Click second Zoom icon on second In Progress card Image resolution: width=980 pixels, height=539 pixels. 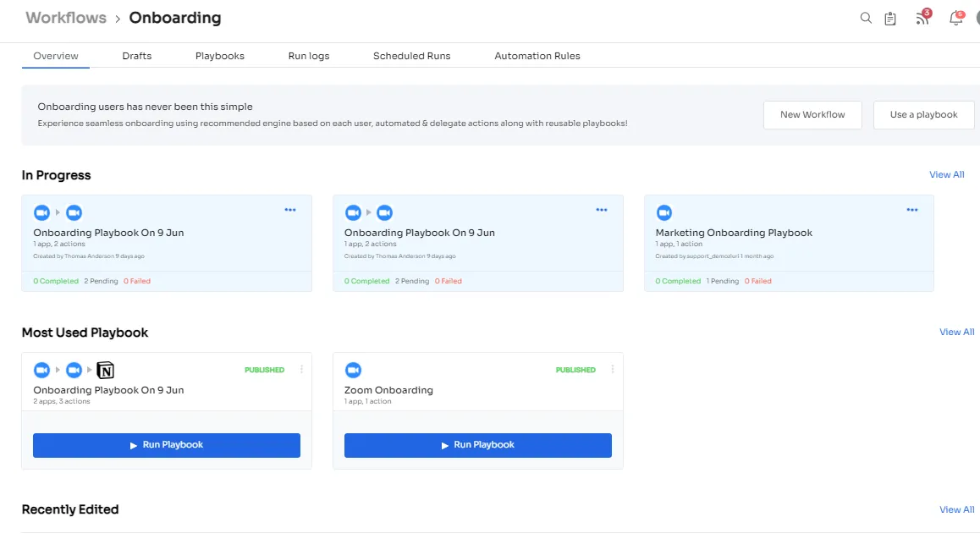tap(384, 213)
